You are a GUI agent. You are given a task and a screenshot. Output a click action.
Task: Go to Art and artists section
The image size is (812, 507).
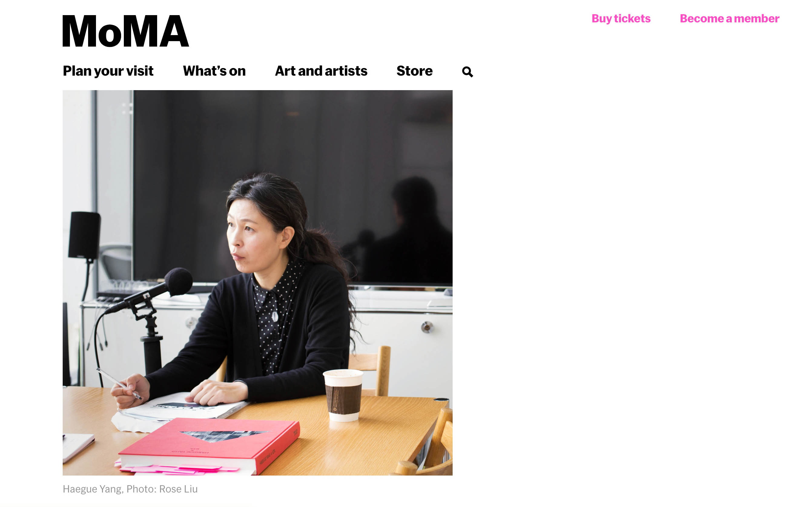click(x=321, y=71)
